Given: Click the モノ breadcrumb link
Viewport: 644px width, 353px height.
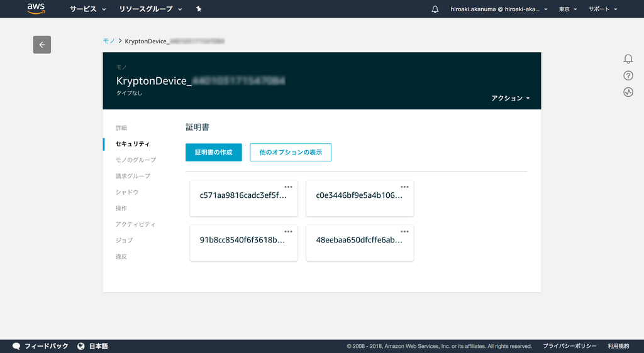Looking at the screenshot, I should point(109,41).
